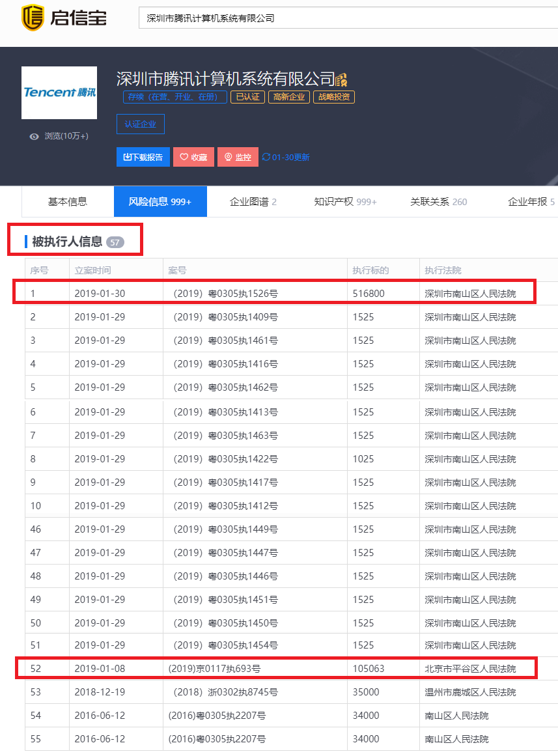The width and height of the screenshot is (558, 756).
Task: Click the 启信宝 shield logo icon
Action: click(x=33, y=18)
